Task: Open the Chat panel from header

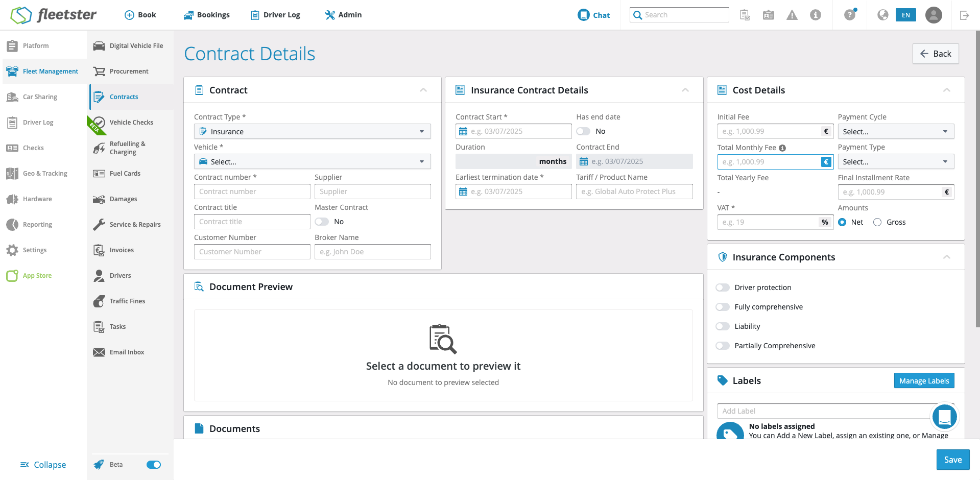Action: tap(594, 15)
